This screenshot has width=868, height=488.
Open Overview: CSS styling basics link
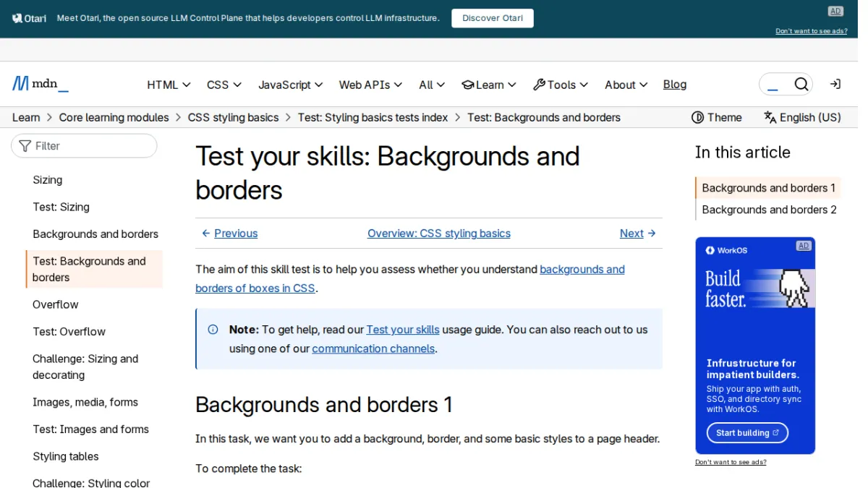point(439,234)
